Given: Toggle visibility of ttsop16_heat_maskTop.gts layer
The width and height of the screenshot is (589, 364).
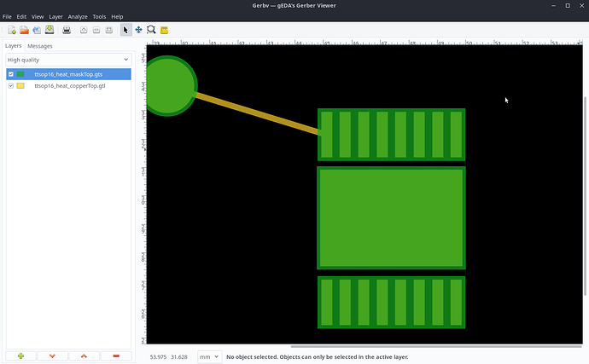Looking at the screenshot, I should (x=11, y=74).
